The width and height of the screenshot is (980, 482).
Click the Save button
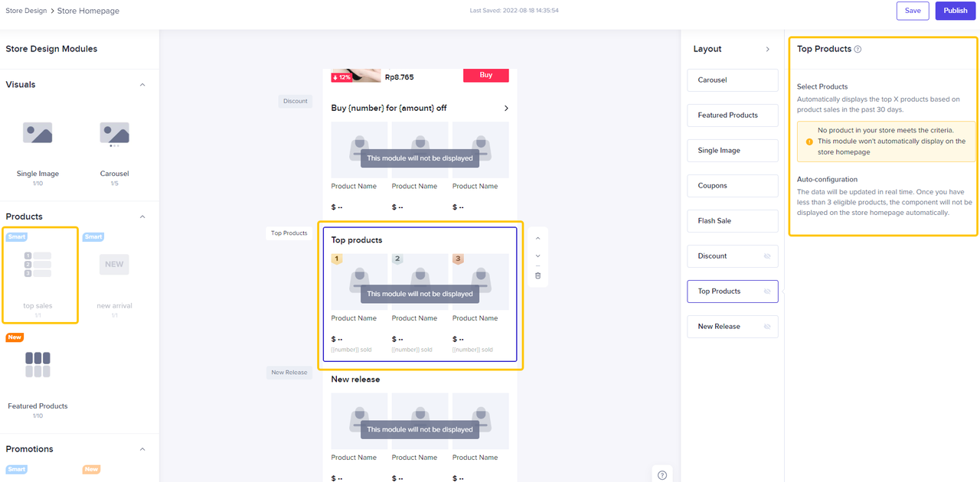[x=913, y=11]
